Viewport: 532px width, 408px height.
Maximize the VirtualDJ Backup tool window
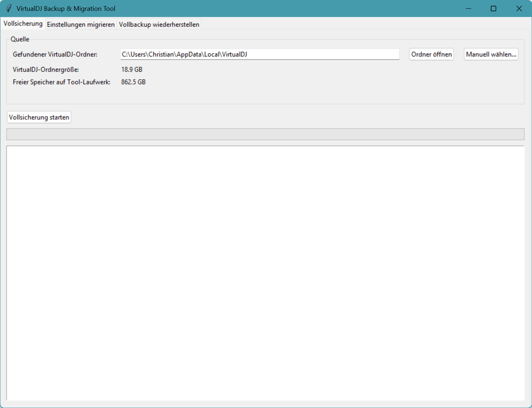(x=493, y=8)
